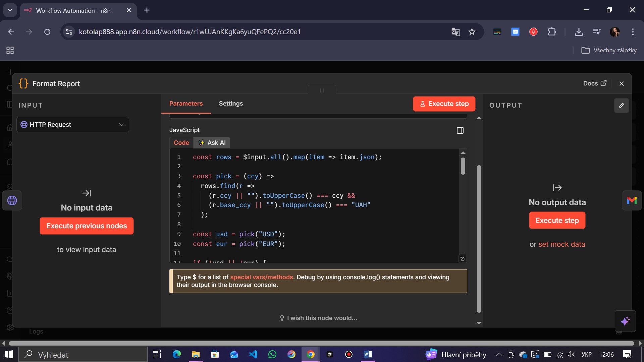
Task: Open the media control playlist icon
Action: [597, 32]
